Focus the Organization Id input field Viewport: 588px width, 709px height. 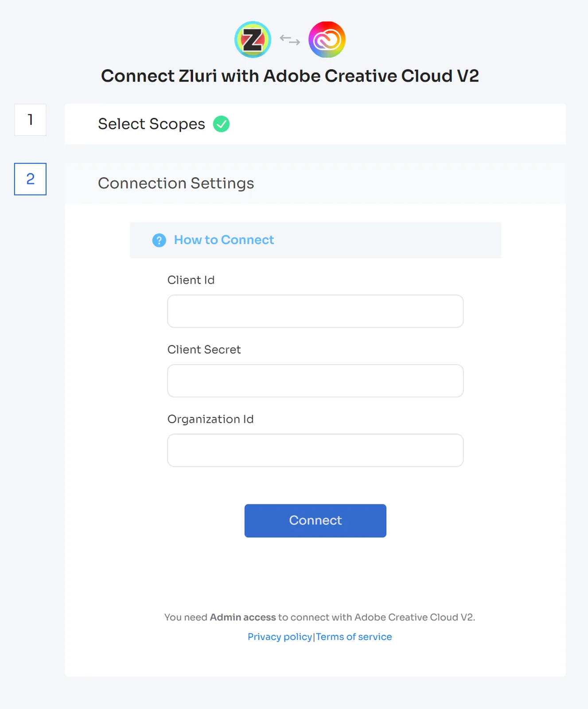(x=315, y=450)
